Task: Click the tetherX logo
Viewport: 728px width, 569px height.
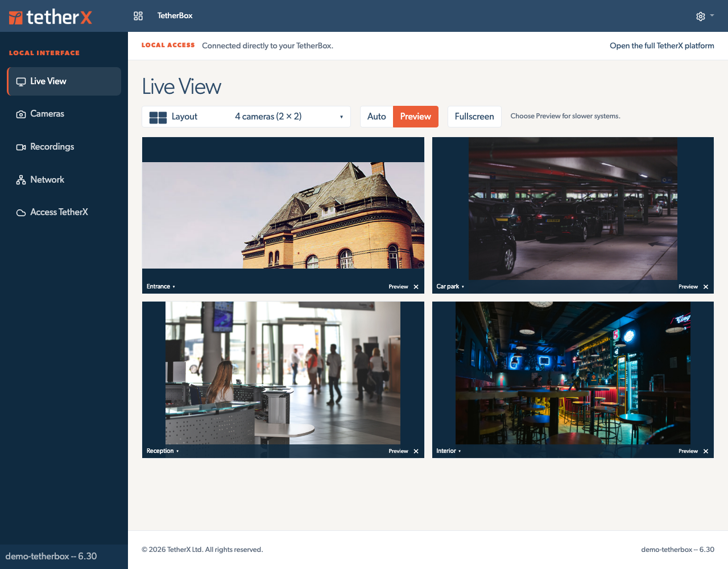Action: click(50, 17)
